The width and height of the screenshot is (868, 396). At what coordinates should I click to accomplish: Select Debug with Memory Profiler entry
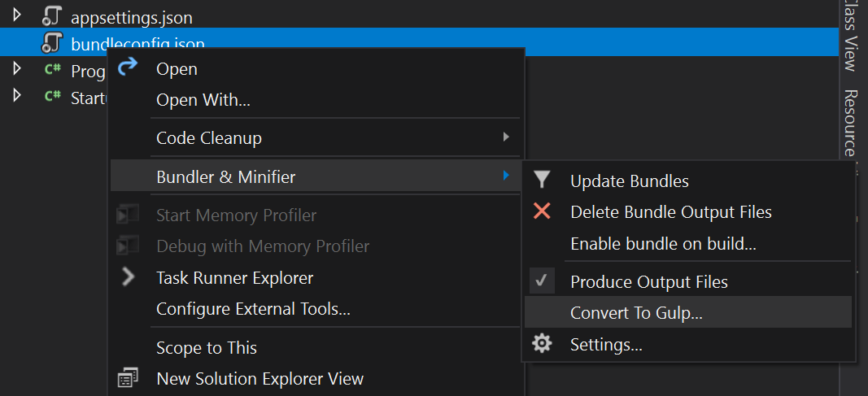click(x=315, y=246)
